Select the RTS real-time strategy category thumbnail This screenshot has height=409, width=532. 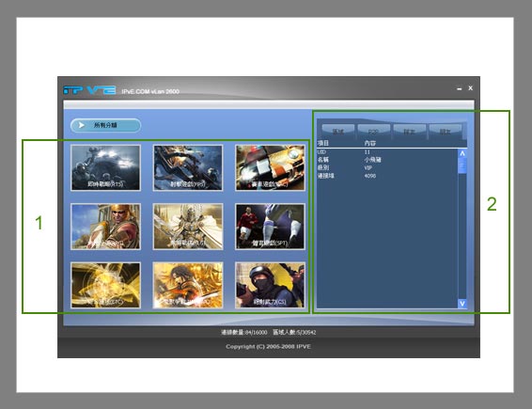click(105, 167)
